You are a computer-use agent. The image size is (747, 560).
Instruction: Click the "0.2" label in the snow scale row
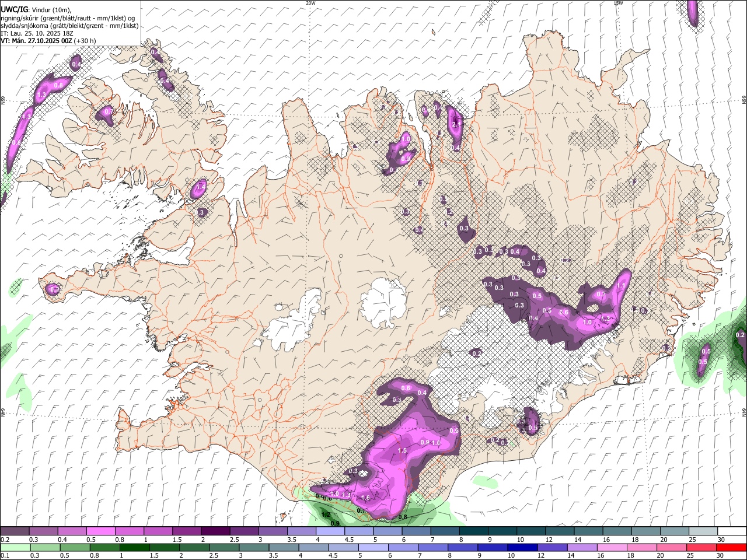pos(5,540)
